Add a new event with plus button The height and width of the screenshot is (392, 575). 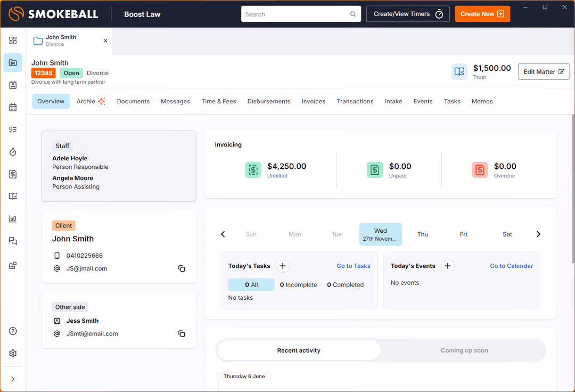tap(448, 266)
